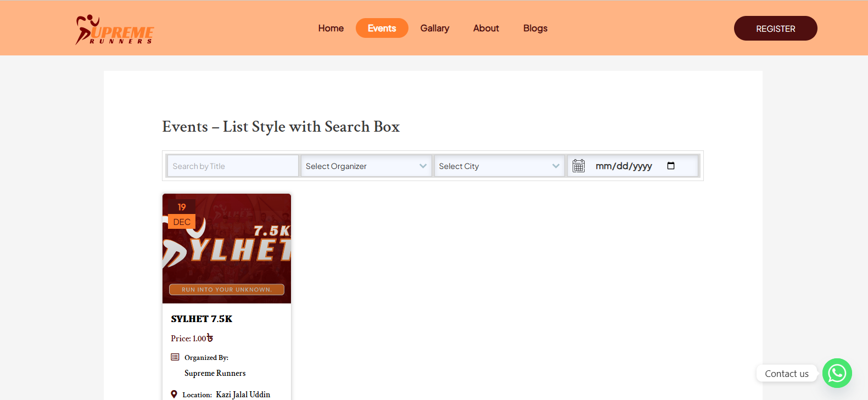Focus the Search by Title field
The height and width of the screenshot is (400, 868).
pyautogui.click(x=233, y=166)
